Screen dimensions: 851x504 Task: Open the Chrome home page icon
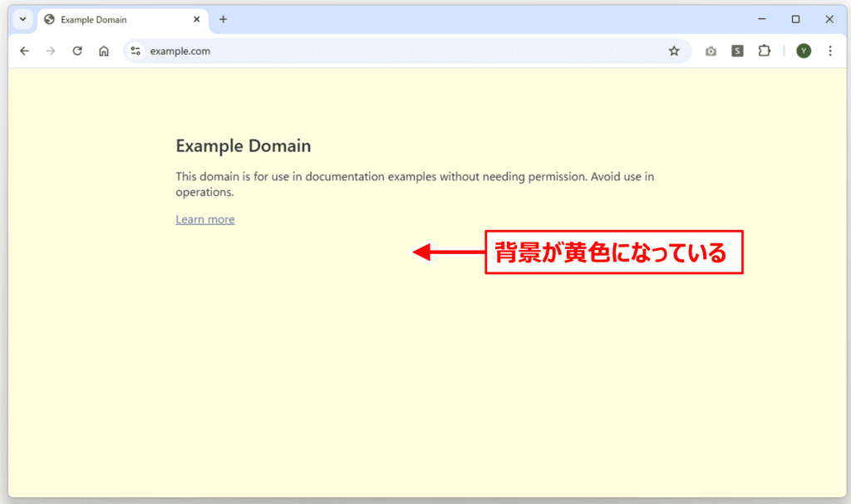103,51
